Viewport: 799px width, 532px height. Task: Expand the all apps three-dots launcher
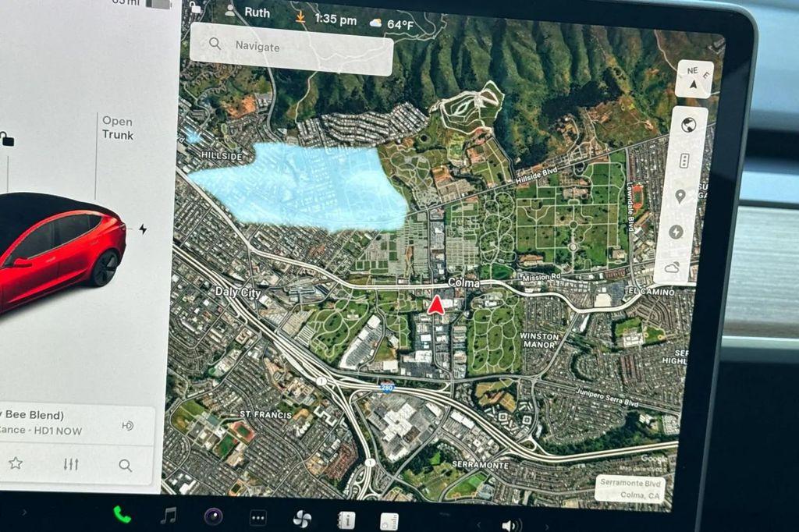click(257, 518)
